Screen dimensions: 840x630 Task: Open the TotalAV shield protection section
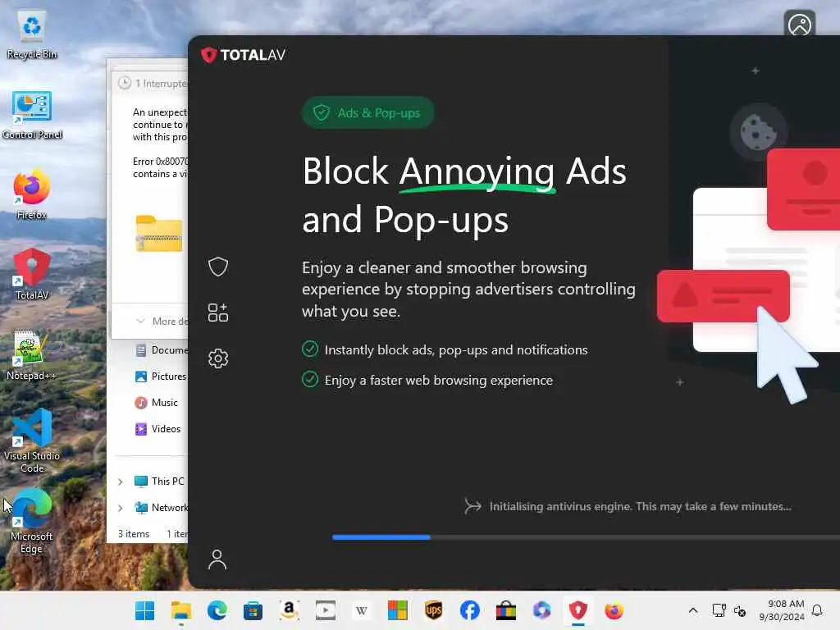tap(218, 267)
